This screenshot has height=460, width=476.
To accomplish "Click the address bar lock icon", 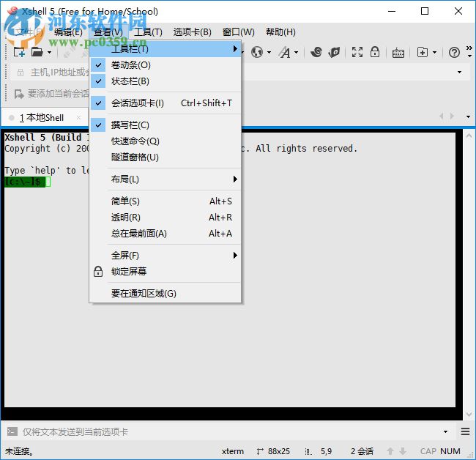I will [21, 73].
